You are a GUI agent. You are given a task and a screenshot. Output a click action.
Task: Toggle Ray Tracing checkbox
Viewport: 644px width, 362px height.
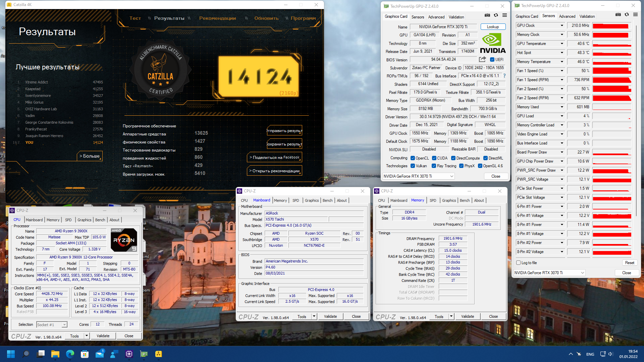click(434, 166)
